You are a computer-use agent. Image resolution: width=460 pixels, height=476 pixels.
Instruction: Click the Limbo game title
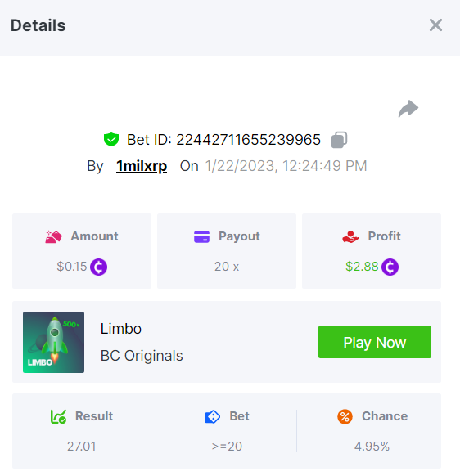pos(121,329)
